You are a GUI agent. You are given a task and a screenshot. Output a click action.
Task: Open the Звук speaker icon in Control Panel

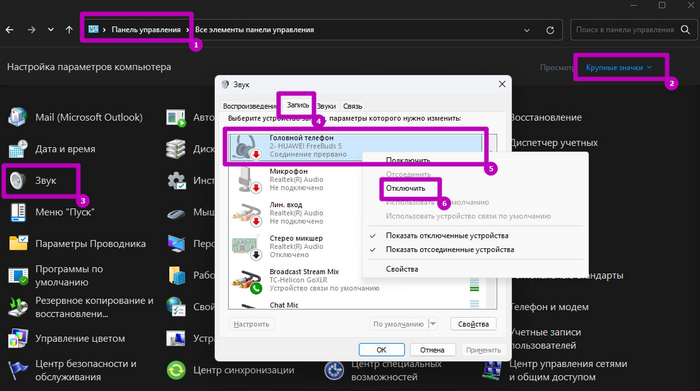coord(17,181)
